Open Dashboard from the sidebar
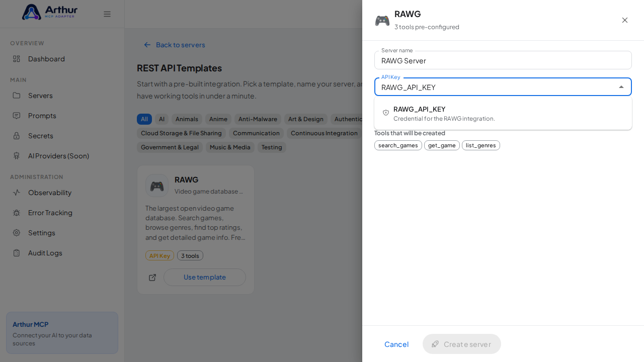 pyautogui.click(x=62, y=59)
